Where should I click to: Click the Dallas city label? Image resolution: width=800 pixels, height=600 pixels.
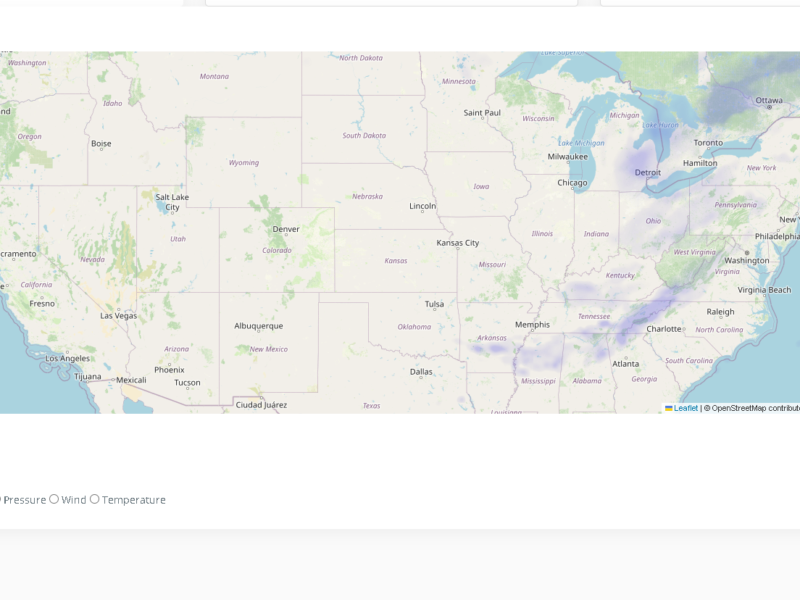(421, 372)
